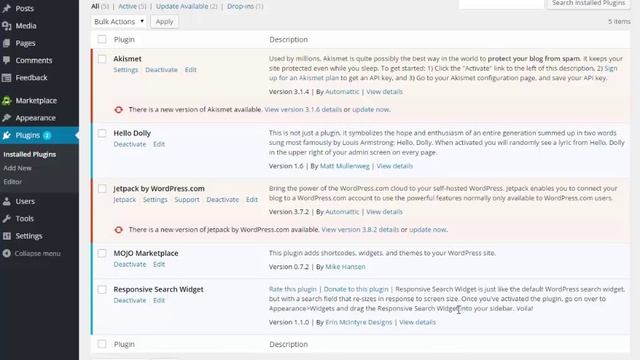Click the Posts pin icon in sidebar
Screen dimensions: 640x360
pos(7,8)
